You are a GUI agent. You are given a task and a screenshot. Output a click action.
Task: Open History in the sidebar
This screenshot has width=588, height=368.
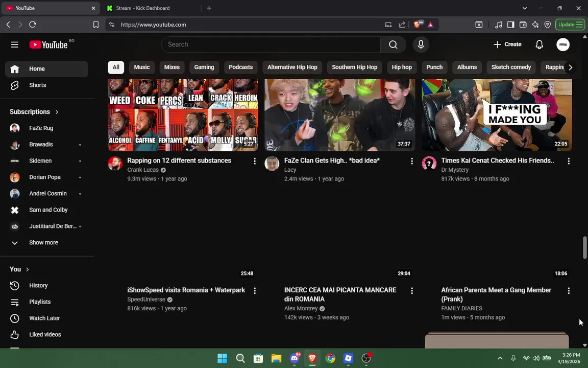pyautogui.click(x=46, y=285)
